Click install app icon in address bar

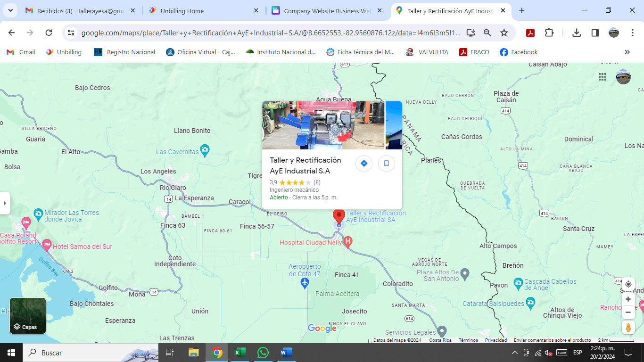point(471,33)
